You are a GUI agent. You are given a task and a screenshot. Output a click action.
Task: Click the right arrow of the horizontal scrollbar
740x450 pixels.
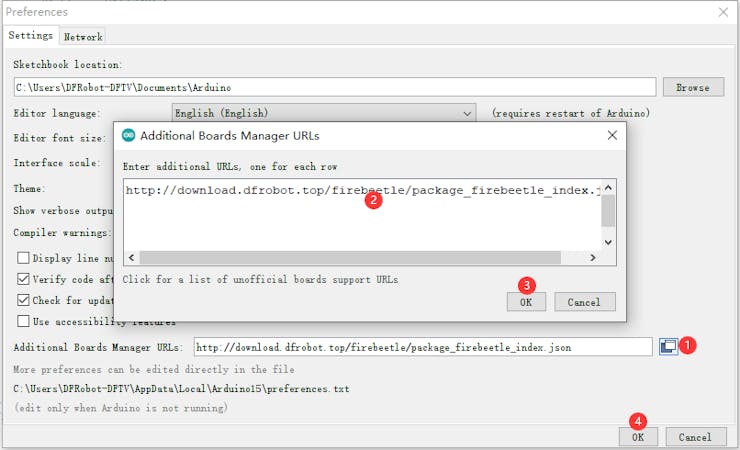(593, 258)
